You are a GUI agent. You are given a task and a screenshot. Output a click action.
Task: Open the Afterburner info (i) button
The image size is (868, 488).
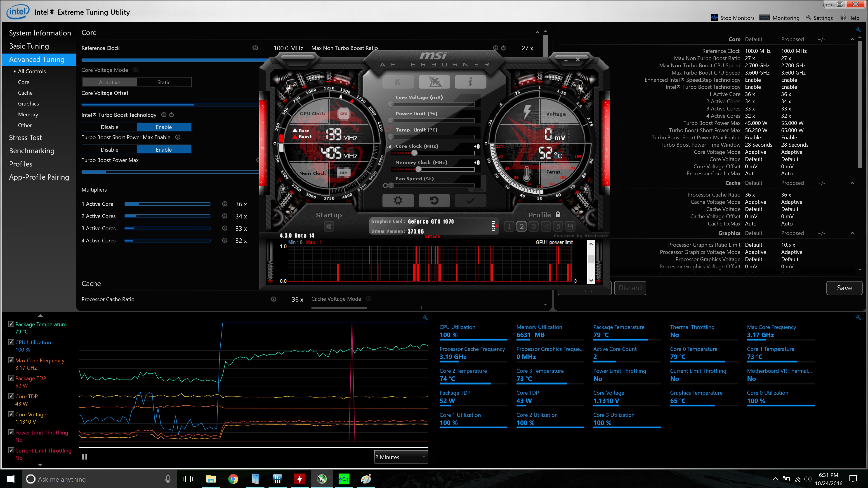470,82
